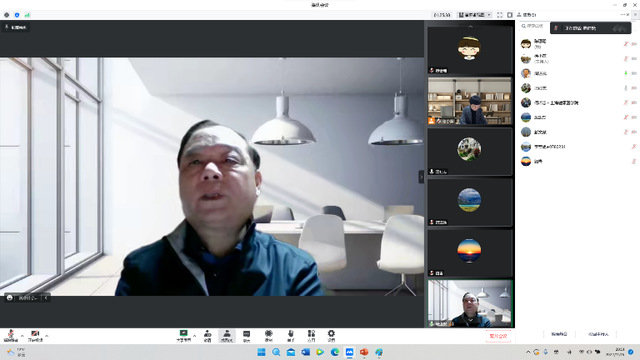Unmute the microphone in the meeting toolbar
The height and width of the screenshot is (360, 640).
[x=11, y=336]
